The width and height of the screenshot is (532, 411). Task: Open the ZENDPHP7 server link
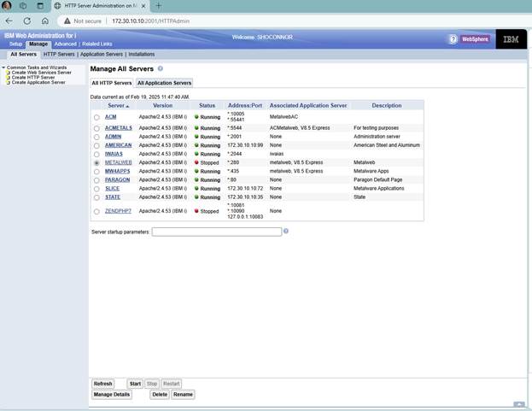click(x=118, y=211)
